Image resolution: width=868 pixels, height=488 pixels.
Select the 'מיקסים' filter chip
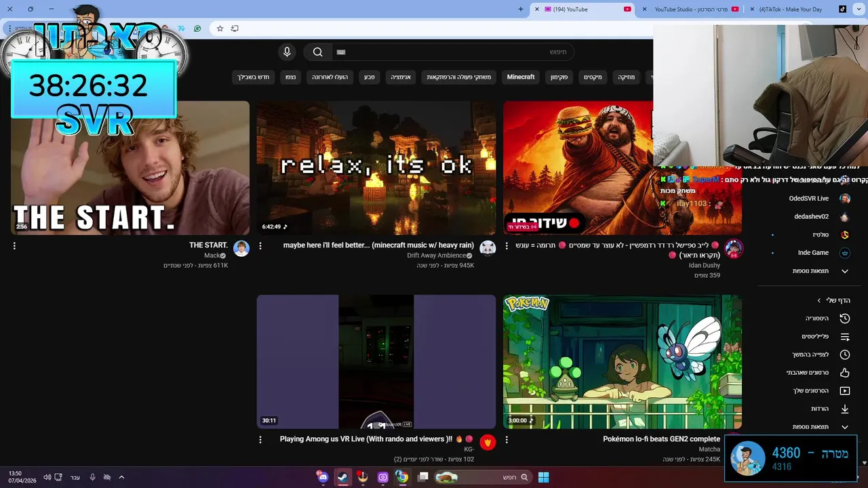[593, 77]
